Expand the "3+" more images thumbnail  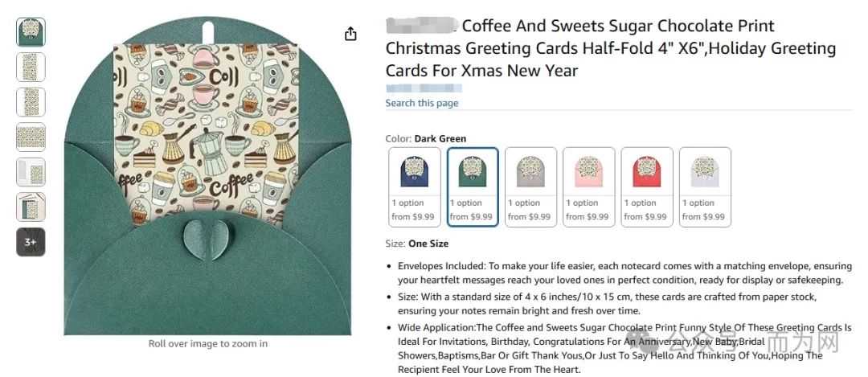[31, 241]
